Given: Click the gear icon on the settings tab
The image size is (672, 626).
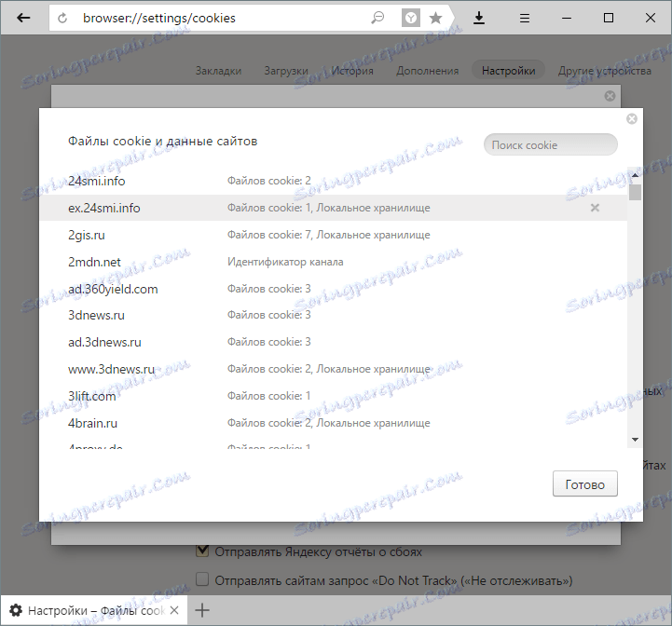Looking at the screenshot, I should click(x=16, y=610).
